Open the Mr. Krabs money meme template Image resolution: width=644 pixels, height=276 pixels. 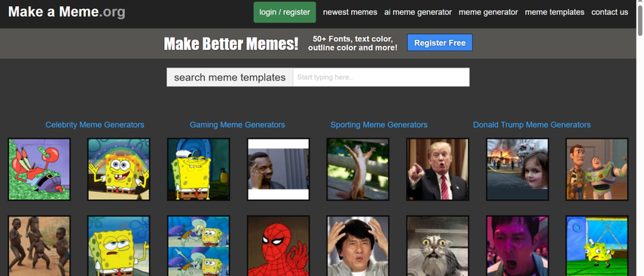tap(39, 169)
